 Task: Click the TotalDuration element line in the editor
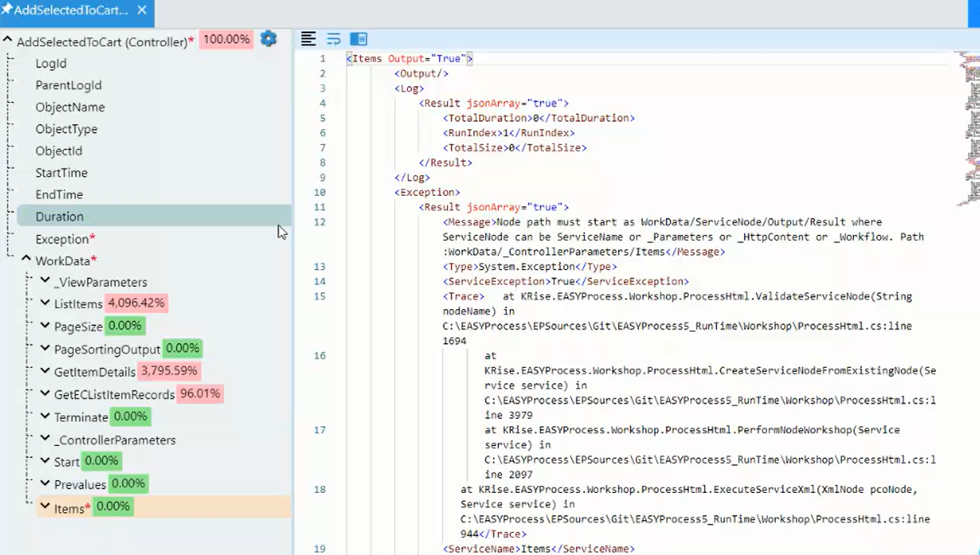click(539, 117)
